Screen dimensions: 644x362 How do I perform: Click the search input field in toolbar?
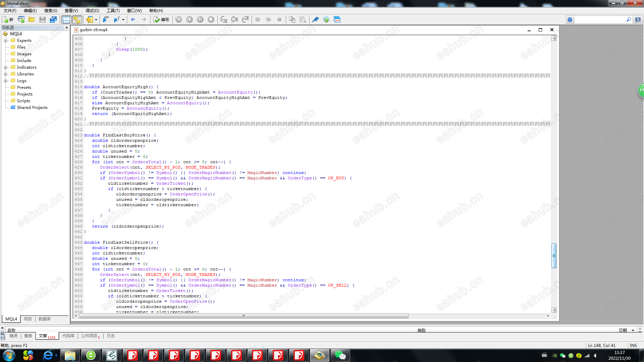[x=599, y=19]
